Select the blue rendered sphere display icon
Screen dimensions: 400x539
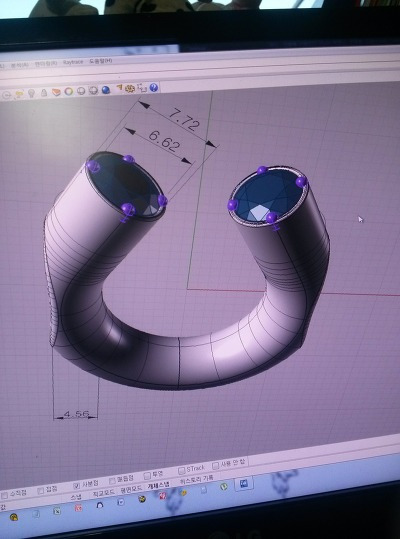tap(106, 90)
